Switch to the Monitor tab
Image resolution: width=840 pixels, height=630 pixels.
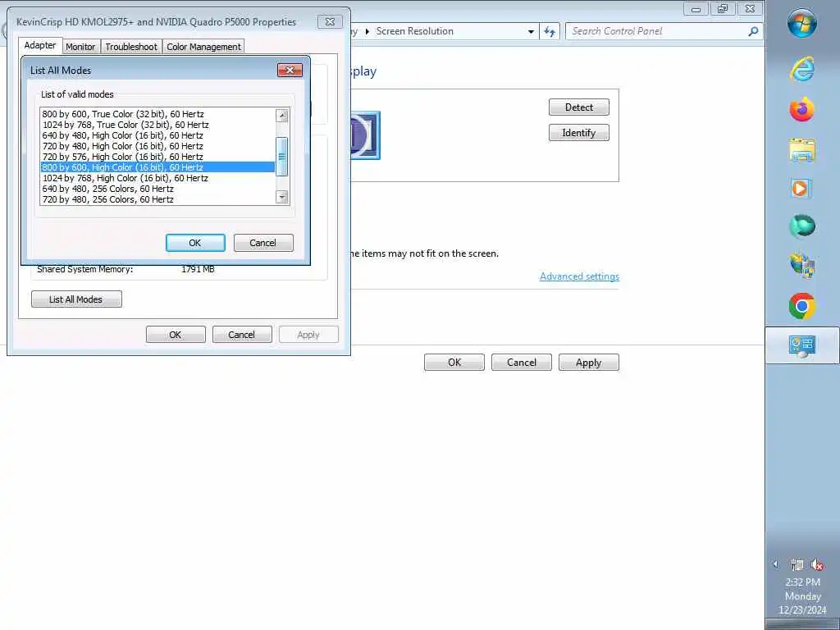(x=80, y=47)
